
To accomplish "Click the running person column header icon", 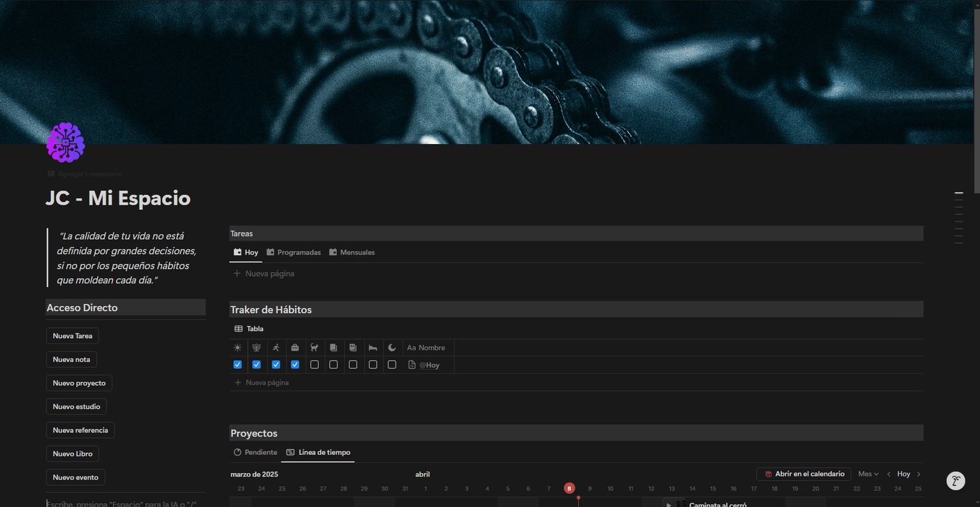I will [x=276, y=348].
